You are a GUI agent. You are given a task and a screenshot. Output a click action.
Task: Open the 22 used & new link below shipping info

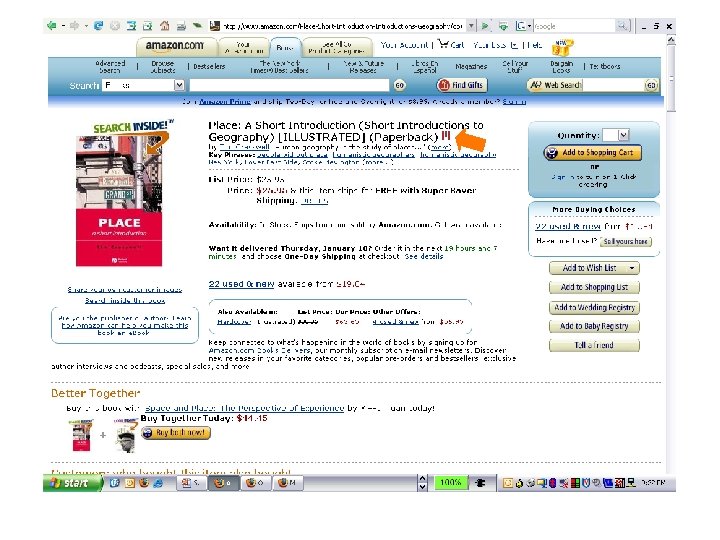[x=241, y=284]
